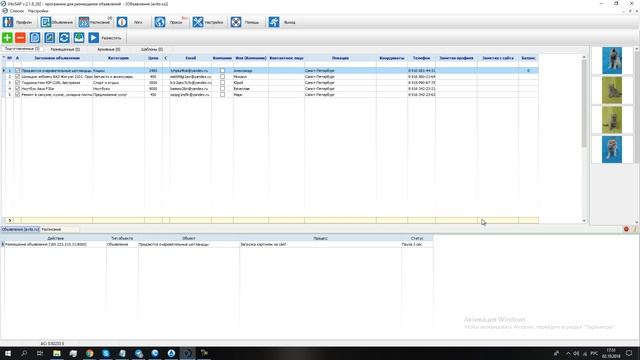Image resolution: width=640 pixels, height=360 pixels.
Task: Open the Помощь lifebuoy section
Action: tap(245, 22)
